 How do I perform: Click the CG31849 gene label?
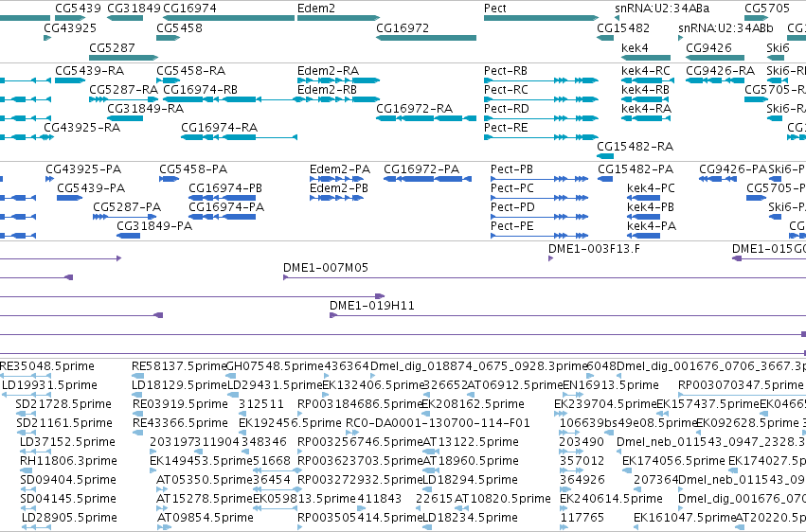tap(134, 9)
